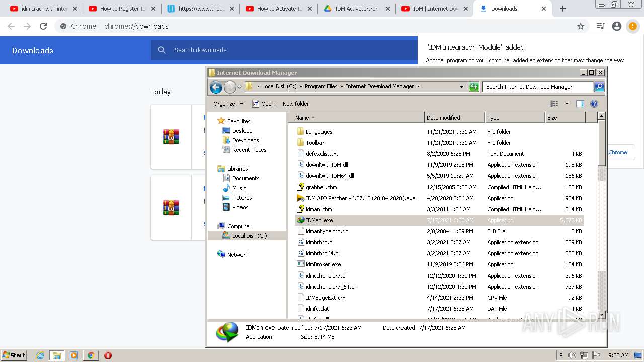Viewport: 644px width, 362px height.
Task: Click the red taskbar application icon
Action: tap(108, 355)
